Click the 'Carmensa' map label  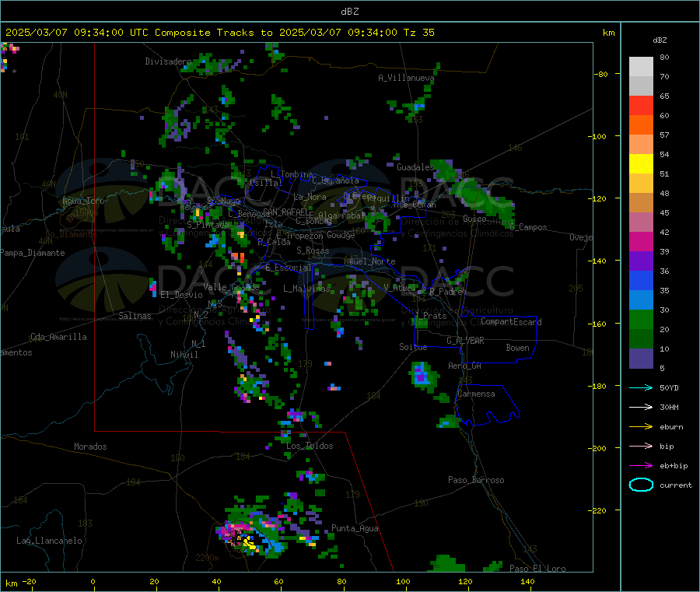(x=476, y=394)
